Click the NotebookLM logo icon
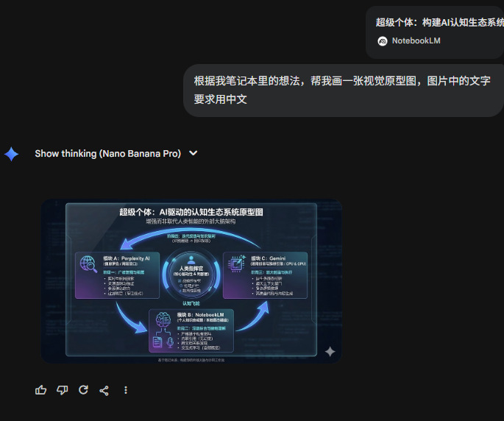Screen dimensions: 504x421 tap(383, 41)
